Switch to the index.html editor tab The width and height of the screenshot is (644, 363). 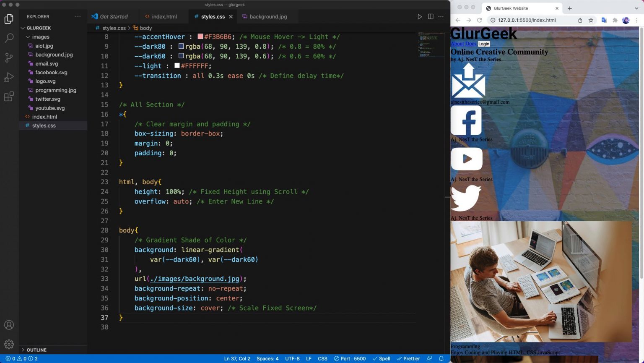tap(164, 17)
